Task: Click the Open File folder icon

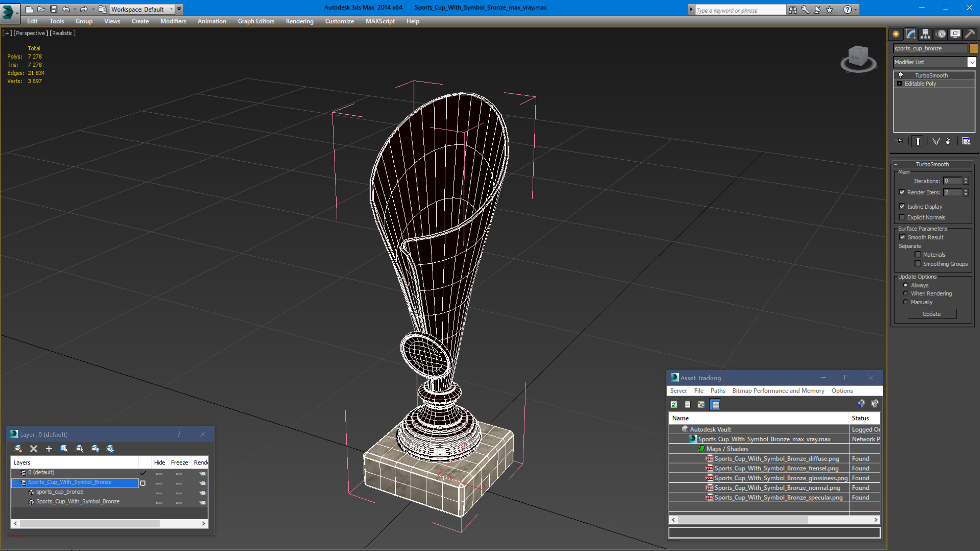Action: 41,9
